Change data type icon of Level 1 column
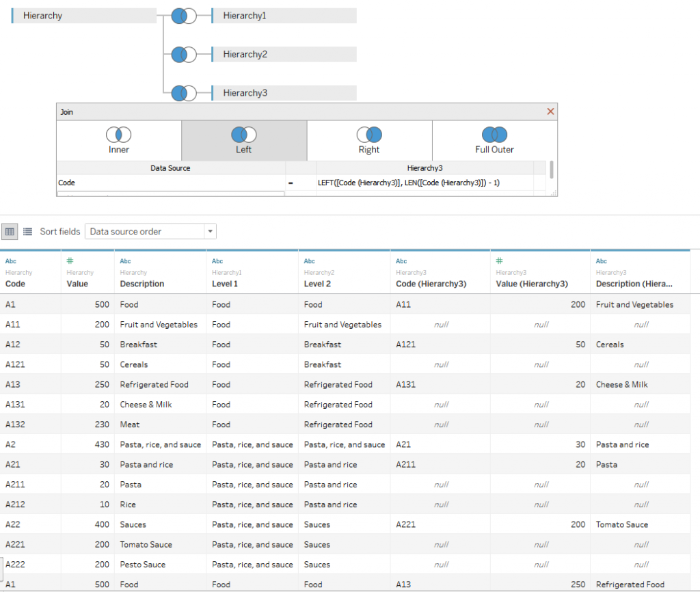 217,261
